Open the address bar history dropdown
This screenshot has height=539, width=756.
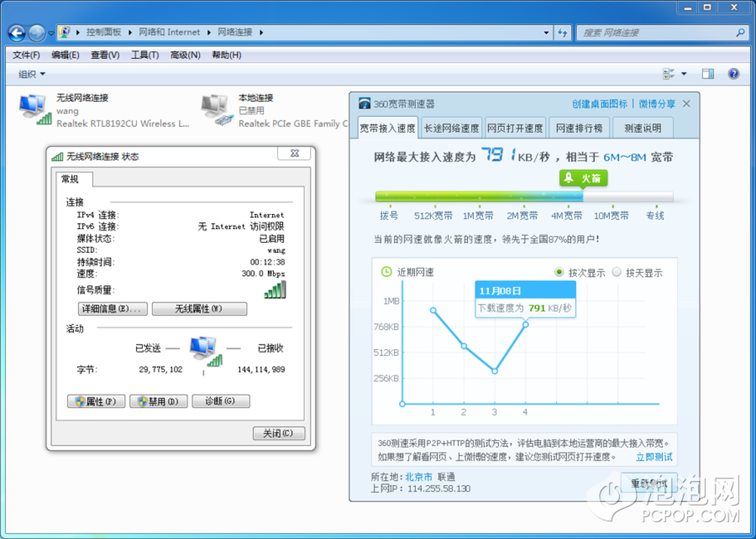point(547,33)
